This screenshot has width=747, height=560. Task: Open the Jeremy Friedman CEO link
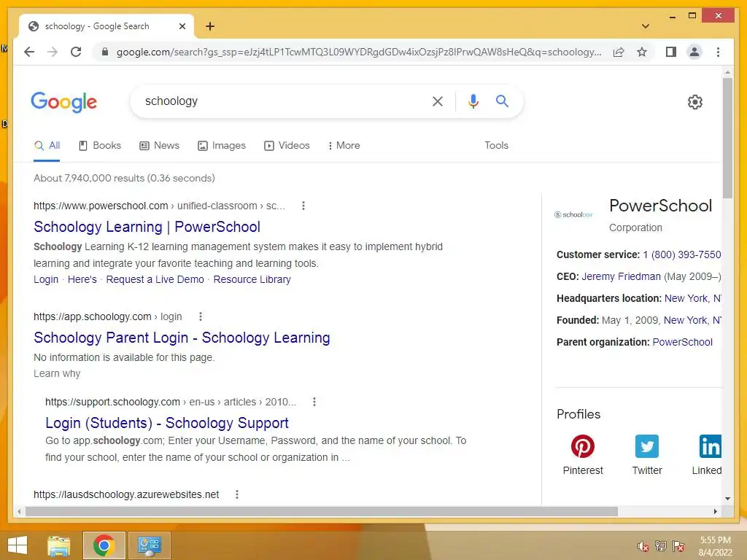[x=621, y=276]
